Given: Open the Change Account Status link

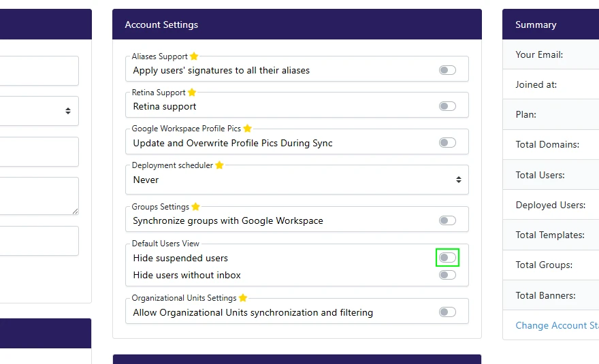Looking at the screenshot, I should [557, 325].
